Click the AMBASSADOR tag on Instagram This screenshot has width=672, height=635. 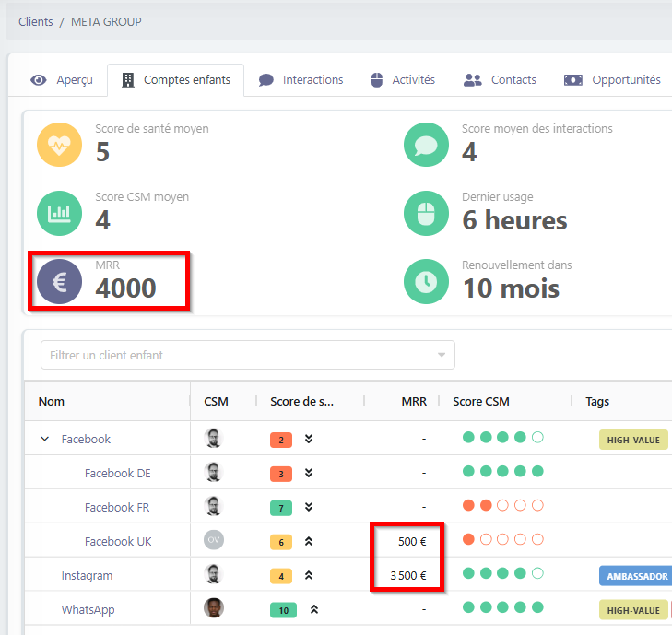click(636, 576)
